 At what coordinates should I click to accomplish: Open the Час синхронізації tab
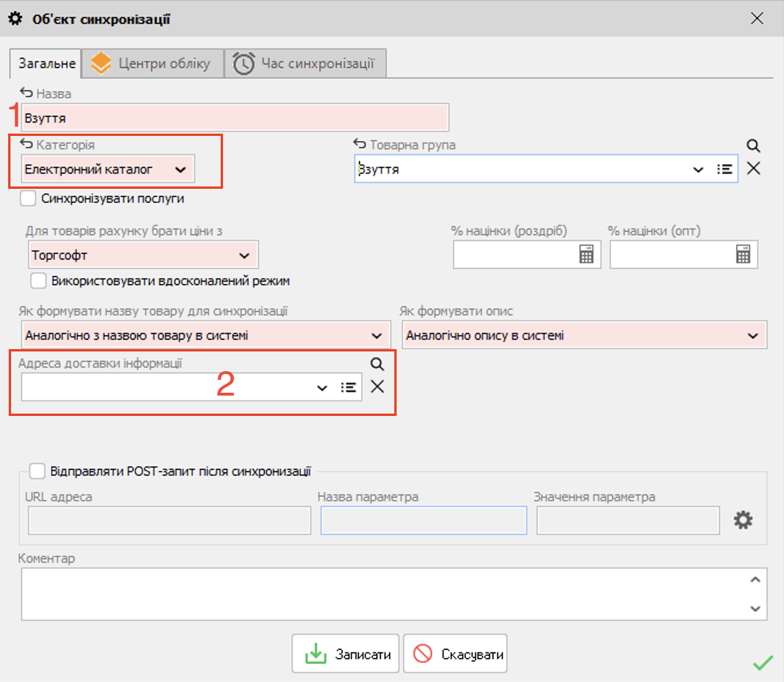[x=305, y=63]
